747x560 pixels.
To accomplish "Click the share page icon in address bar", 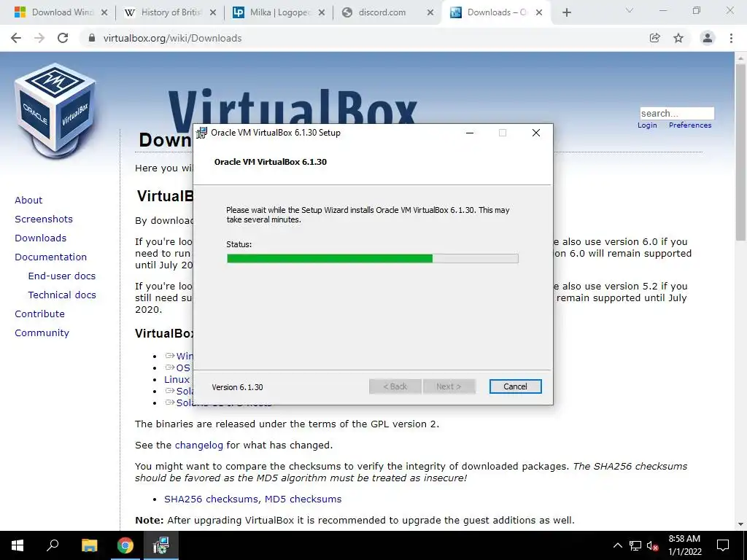I will [x=654, y=38].
